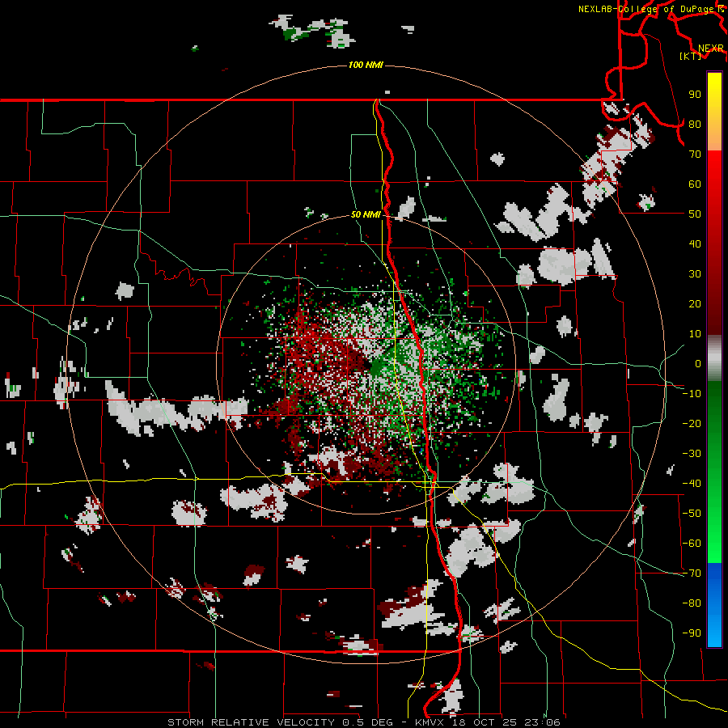Click the NEXLAB-College of DuPage credit text
The height and width of the screenshot is (728, 728).
pos(650,9)
